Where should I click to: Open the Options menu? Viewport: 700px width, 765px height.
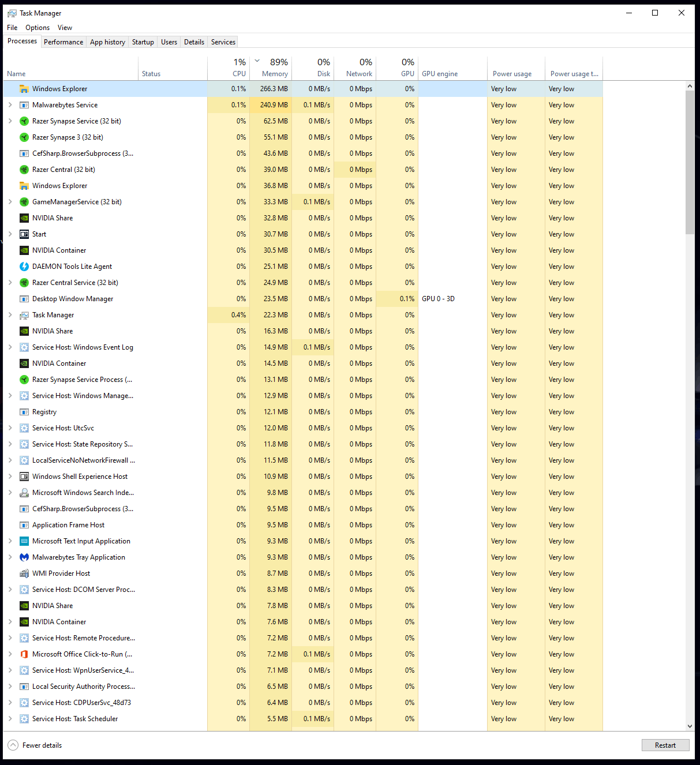point(38,28)
